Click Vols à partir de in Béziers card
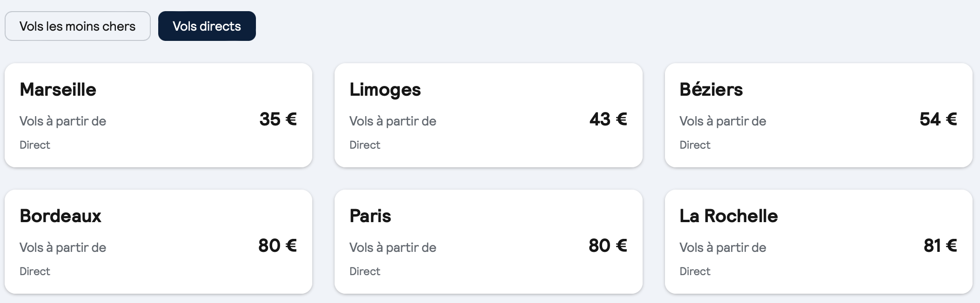The height and width of the screenshot is (303, 980). pos(723,121)
